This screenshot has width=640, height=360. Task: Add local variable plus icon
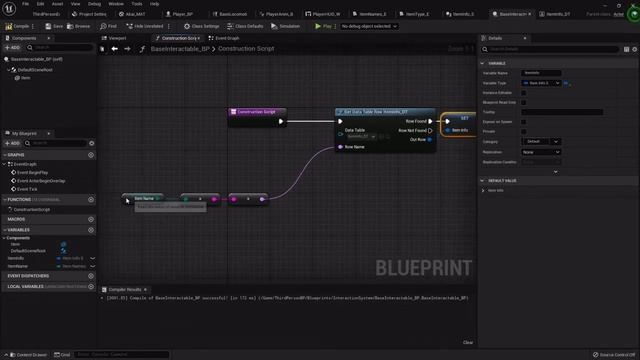tap(91, 287)
